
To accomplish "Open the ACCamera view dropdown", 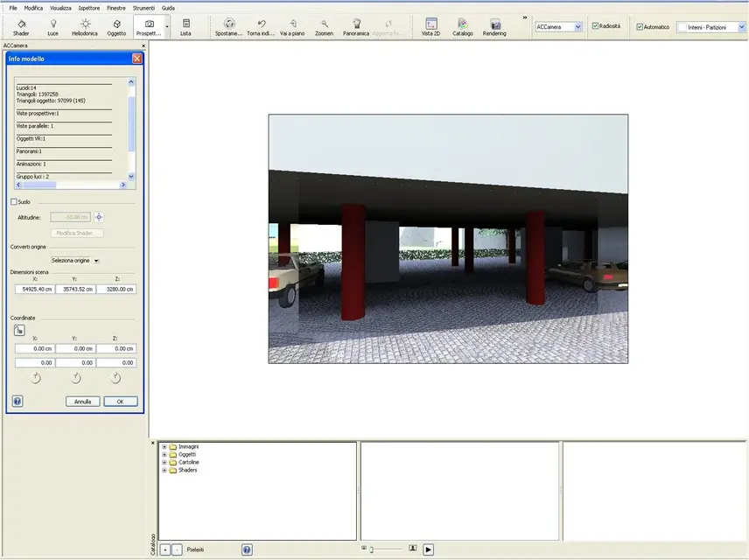I will coord(577,27).
